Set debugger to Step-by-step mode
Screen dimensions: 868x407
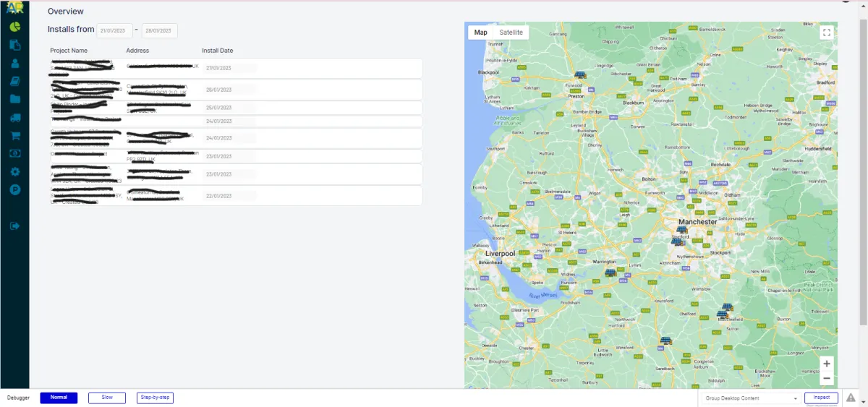156,398
